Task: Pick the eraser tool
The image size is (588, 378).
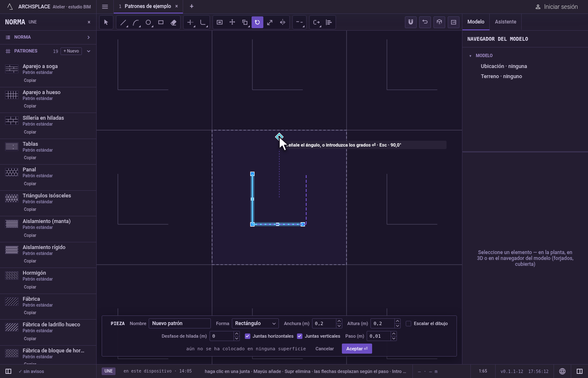Action: coord(173,22)
